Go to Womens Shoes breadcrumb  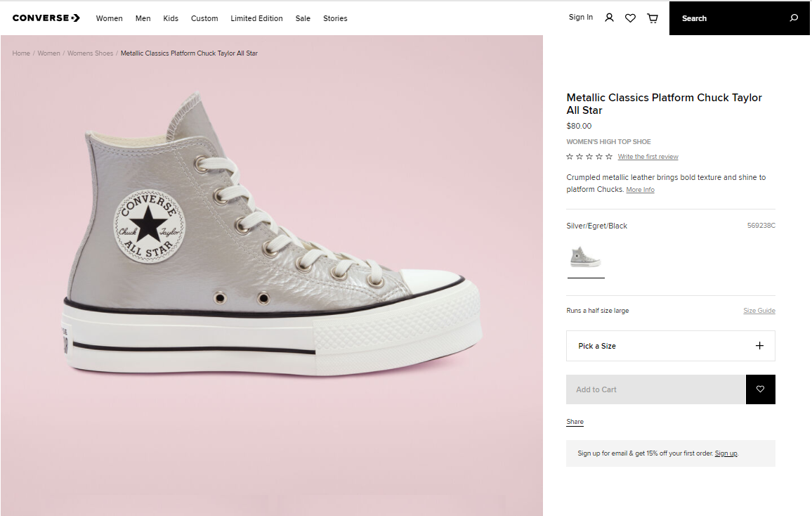(x=90, y=53)
